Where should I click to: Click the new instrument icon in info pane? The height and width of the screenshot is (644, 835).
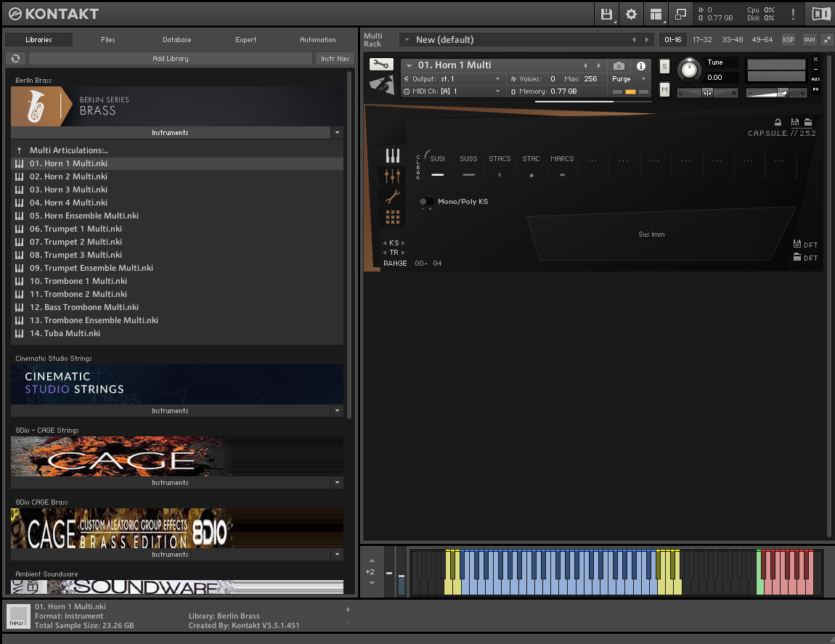tap(18, 616)
